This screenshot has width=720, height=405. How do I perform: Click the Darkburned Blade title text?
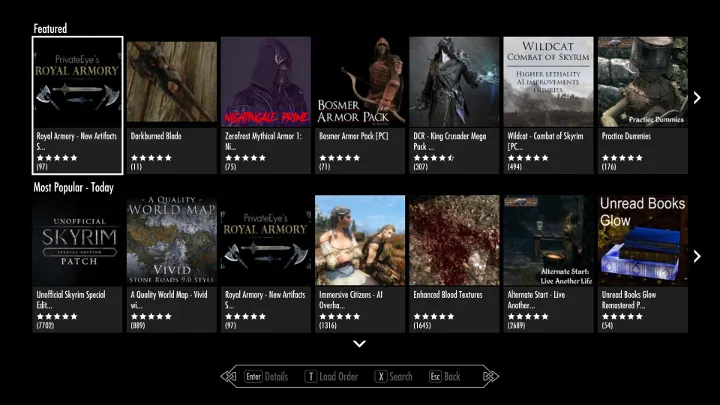pyautogui.click(x=156, y=136)
